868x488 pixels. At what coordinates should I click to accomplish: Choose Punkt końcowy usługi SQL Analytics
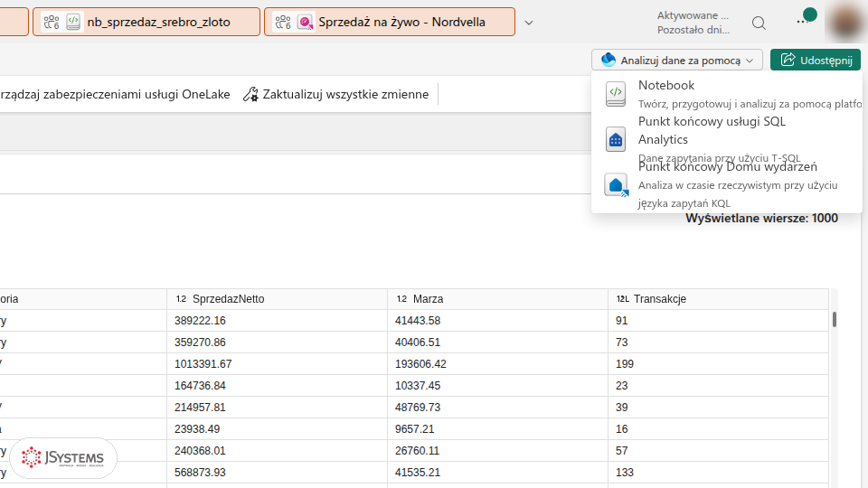(727, 139)
